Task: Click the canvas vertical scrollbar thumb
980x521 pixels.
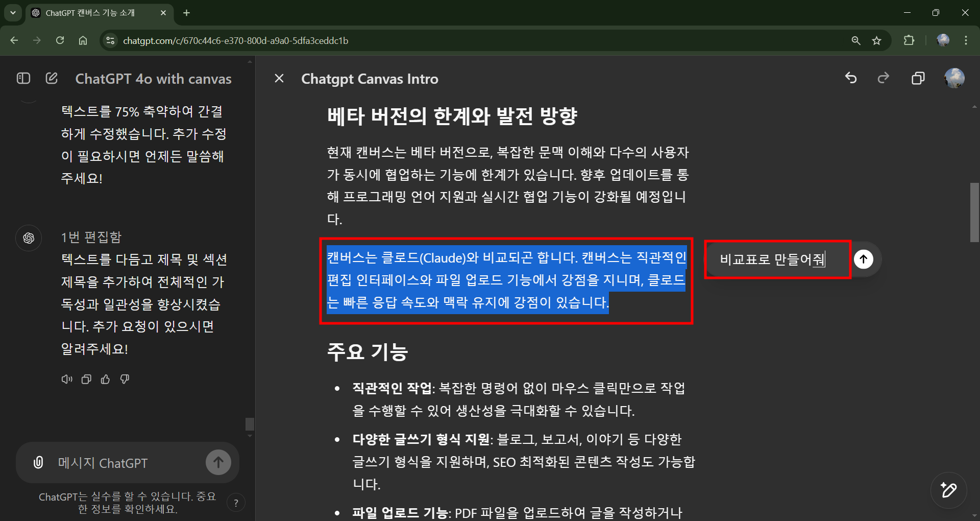Action: [x=974, y=212]
